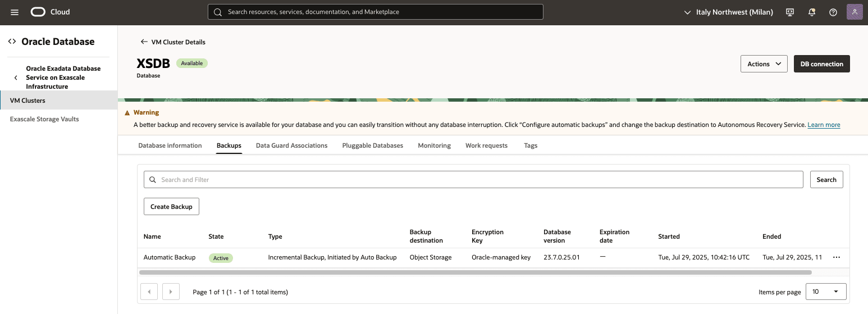Click the Oracle Database sidebar heading
Image resolution: width=868 pixels, height=314 pixels.
pos(58,42)
